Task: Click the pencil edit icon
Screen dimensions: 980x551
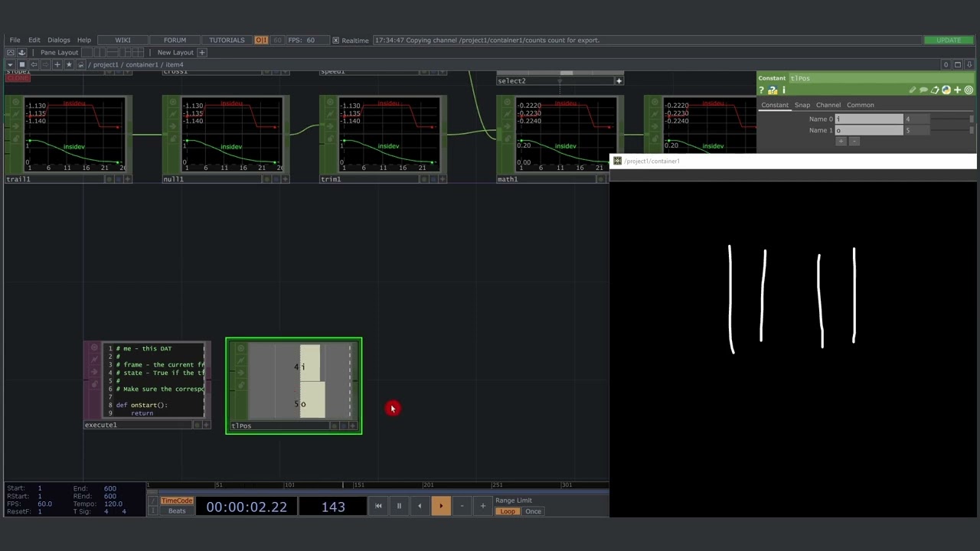Action: [x=912, y=90]
